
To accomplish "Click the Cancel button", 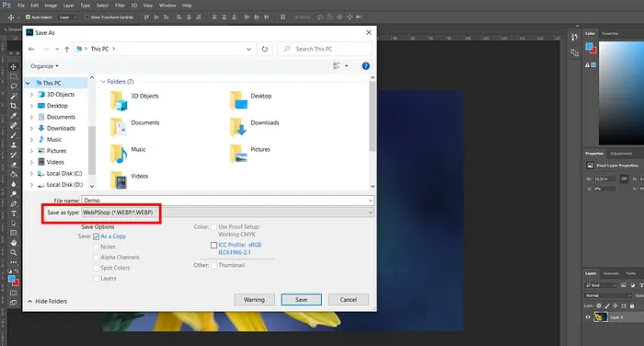I will coord(349,300).
